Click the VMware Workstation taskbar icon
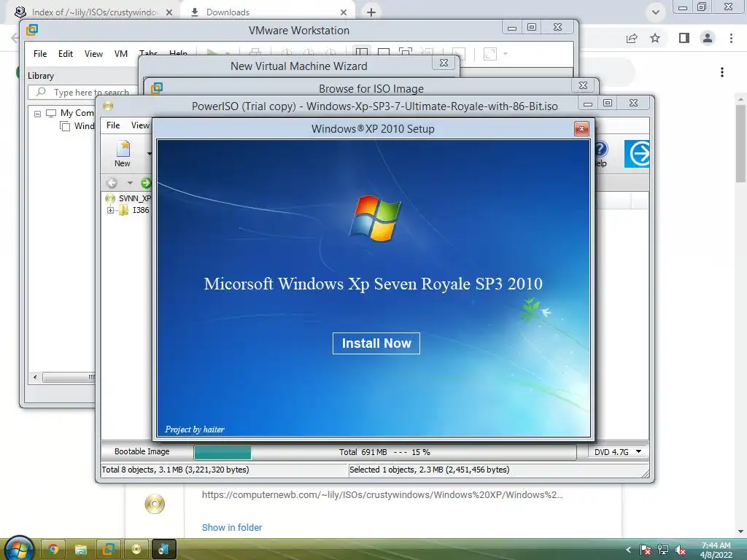747x560 pixels. tap(109, 550)
